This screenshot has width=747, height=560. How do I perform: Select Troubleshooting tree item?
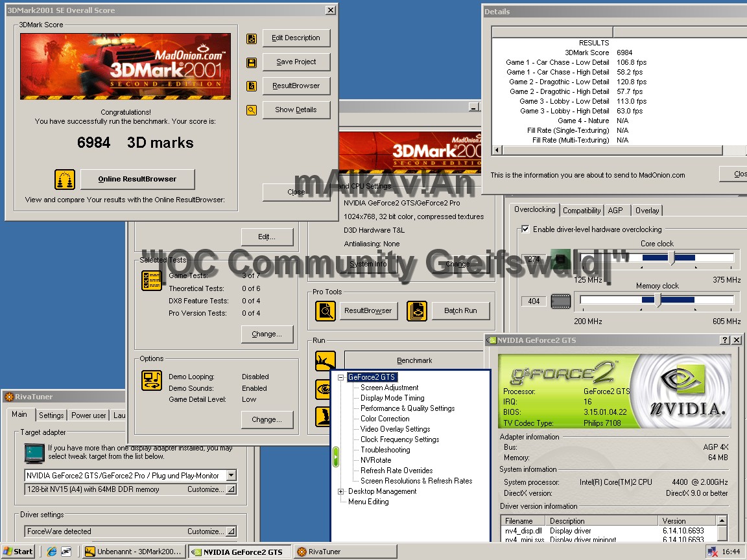tap(385, 450)
